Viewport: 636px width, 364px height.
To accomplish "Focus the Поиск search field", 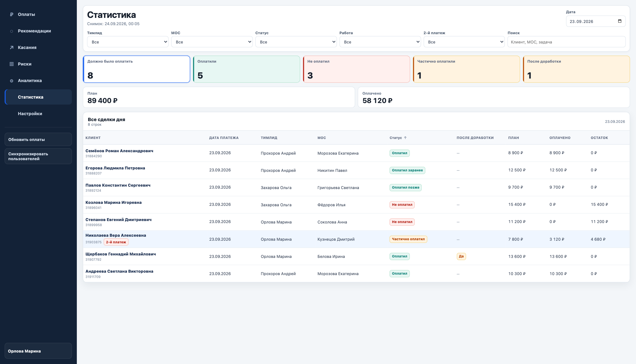I will click(566, 42).
